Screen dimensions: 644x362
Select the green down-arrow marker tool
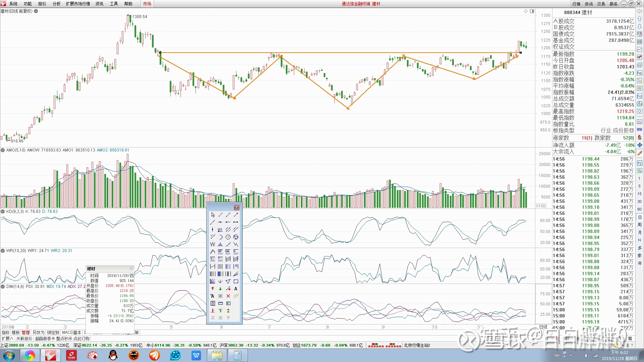[x=220, y=289]
